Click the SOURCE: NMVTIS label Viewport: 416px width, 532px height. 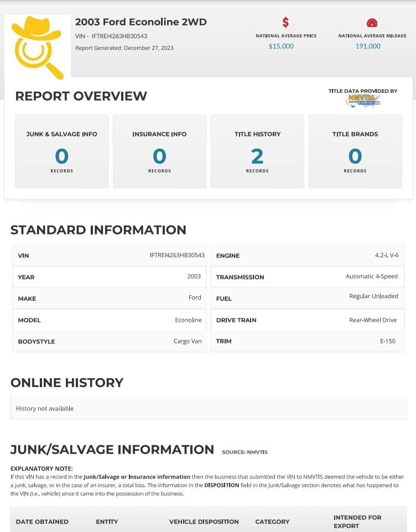(x=245, y=452)
